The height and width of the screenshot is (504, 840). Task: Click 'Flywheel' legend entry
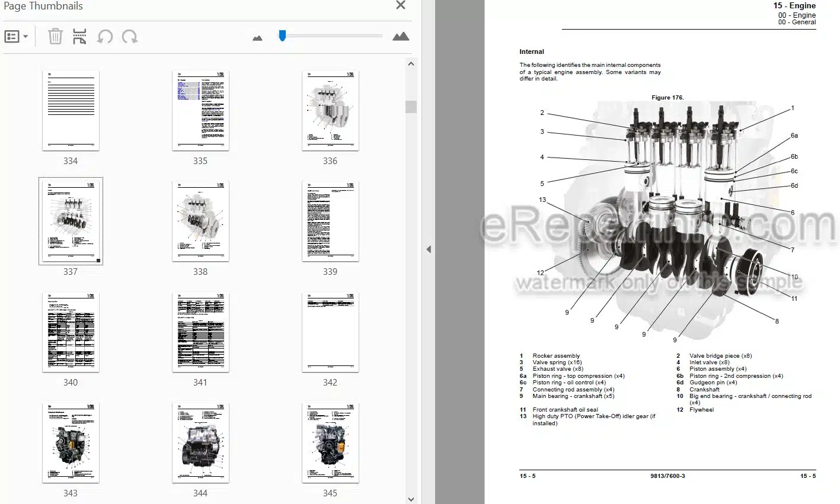coord(701,410)
